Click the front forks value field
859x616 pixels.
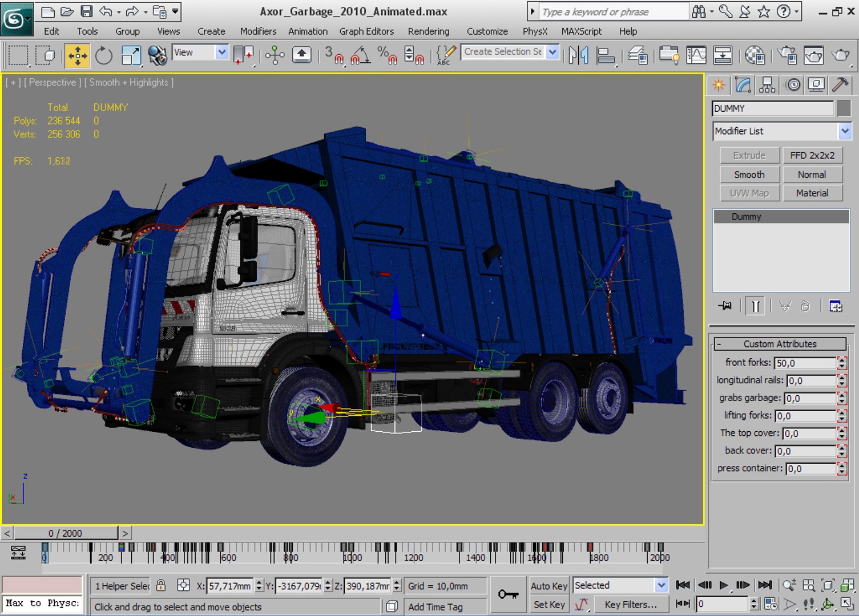(x=805, y=363)
